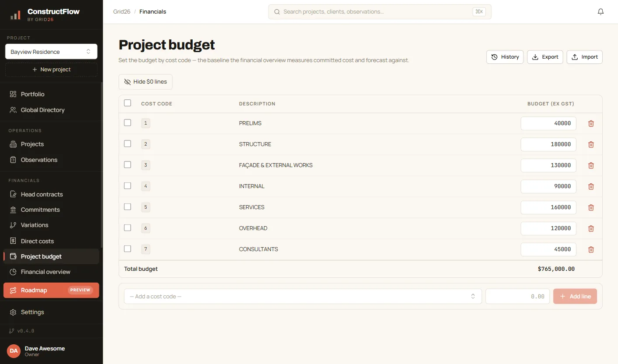Click the DESCRIPTION column header
Viewport: 618px width, 364px height.
257,104
